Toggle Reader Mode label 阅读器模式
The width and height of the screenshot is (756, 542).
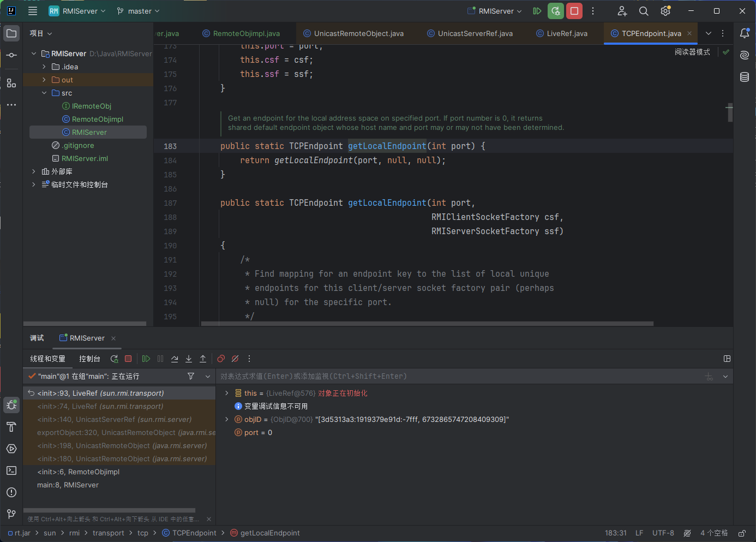coord(692,52)
